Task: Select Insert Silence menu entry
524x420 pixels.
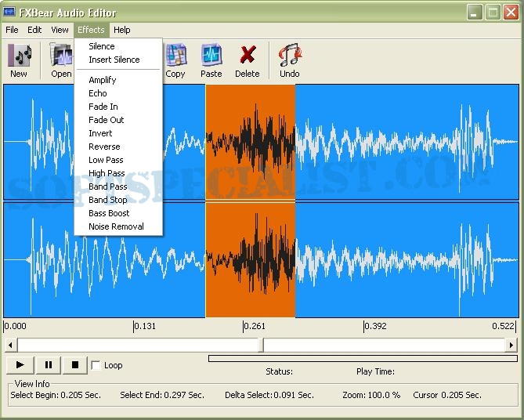Action: tap(114, 60)
